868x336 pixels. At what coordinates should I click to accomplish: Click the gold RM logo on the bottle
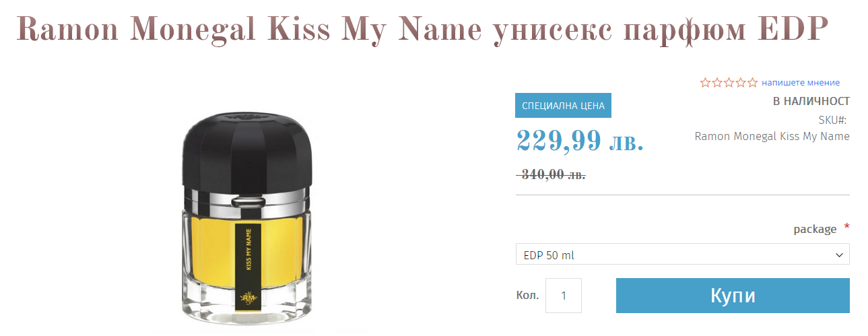(x=247, y=298)
